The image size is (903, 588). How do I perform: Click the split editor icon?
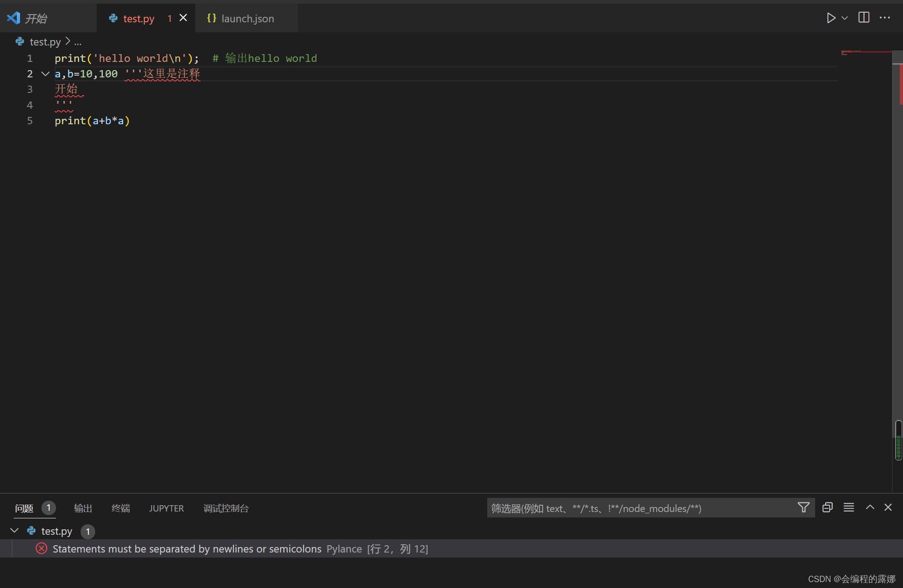[864, 18]
